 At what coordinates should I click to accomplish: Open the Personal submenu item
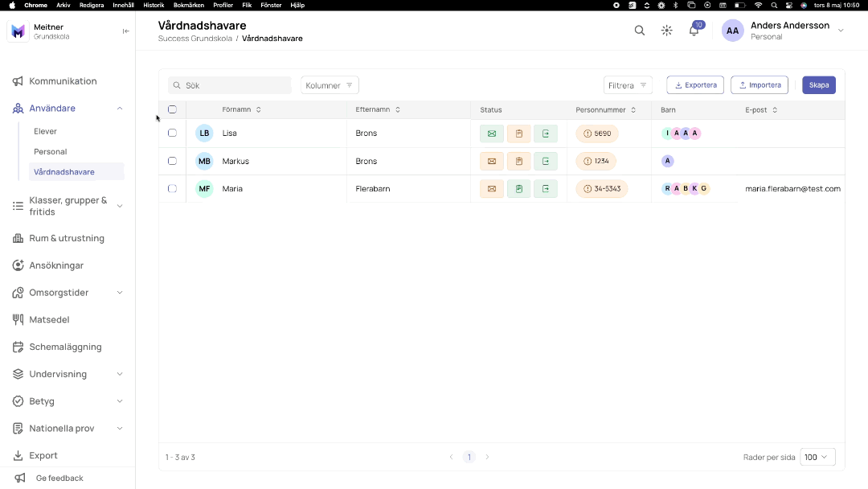51,152
